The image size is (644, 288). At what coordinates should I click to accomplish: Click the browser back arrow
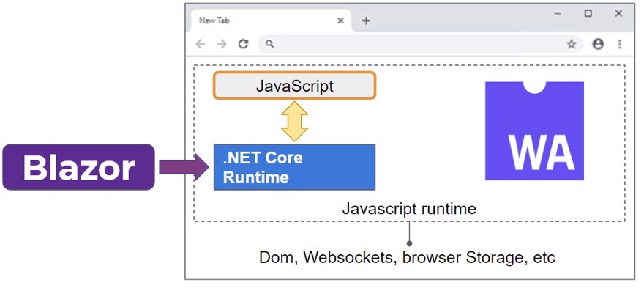200,44
